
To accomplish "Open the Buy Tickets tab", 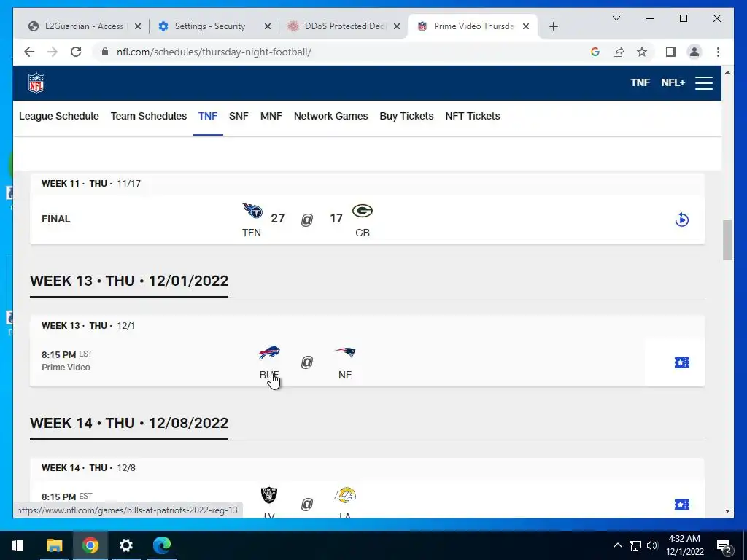I will [406, 116].
